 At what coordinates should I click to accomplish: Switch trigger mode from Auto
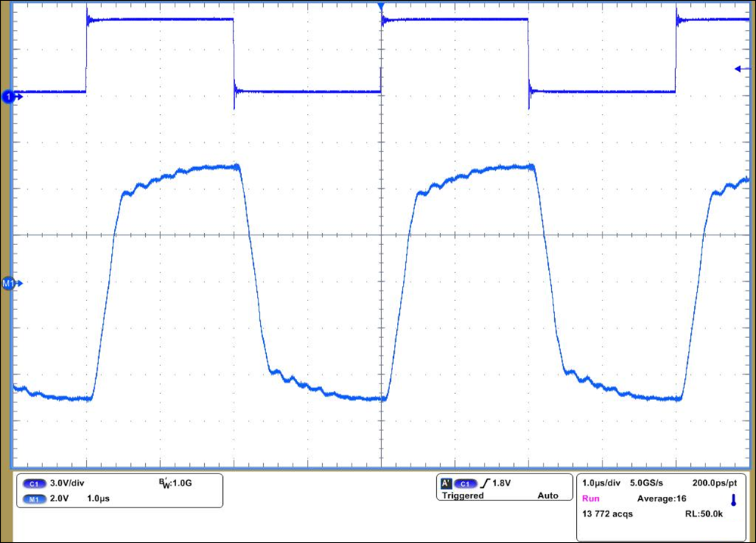coord(548,496)
